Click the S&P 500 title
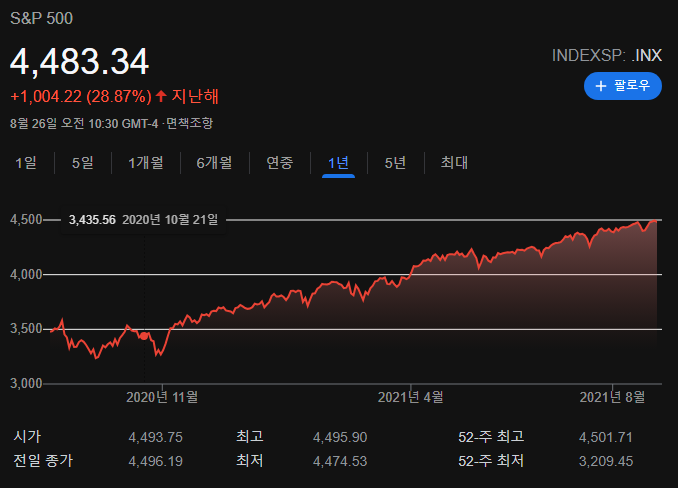This screenshot has height=488, width=678. pos(42,19)
